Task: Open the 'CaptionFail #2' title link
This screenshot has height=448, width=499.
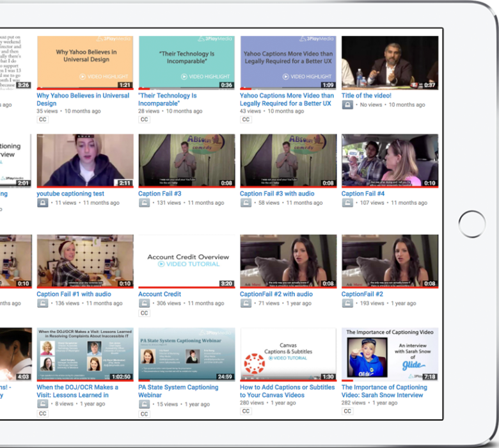Action: tap(362, 294)
